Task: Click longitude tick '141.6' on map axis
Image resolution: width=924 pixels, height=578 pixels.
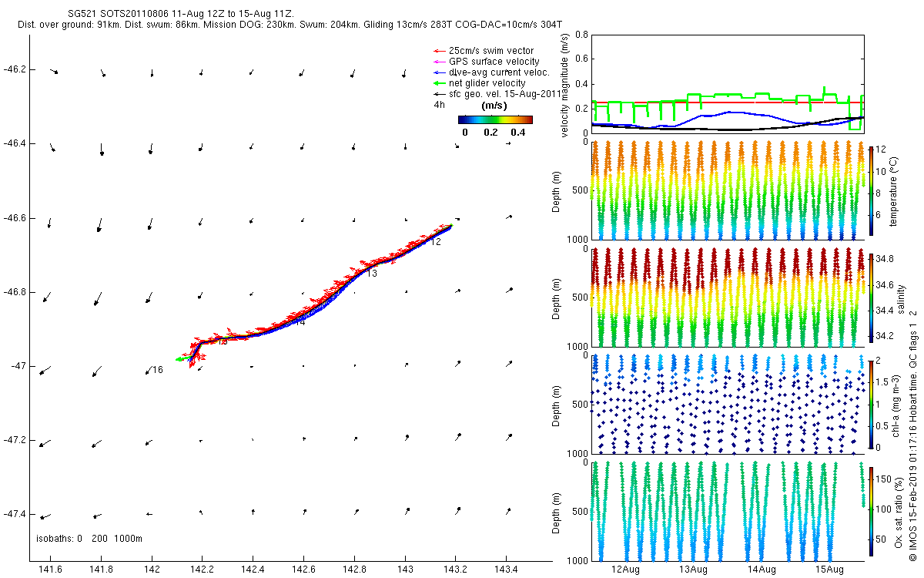Action: (x=51, y=570)
